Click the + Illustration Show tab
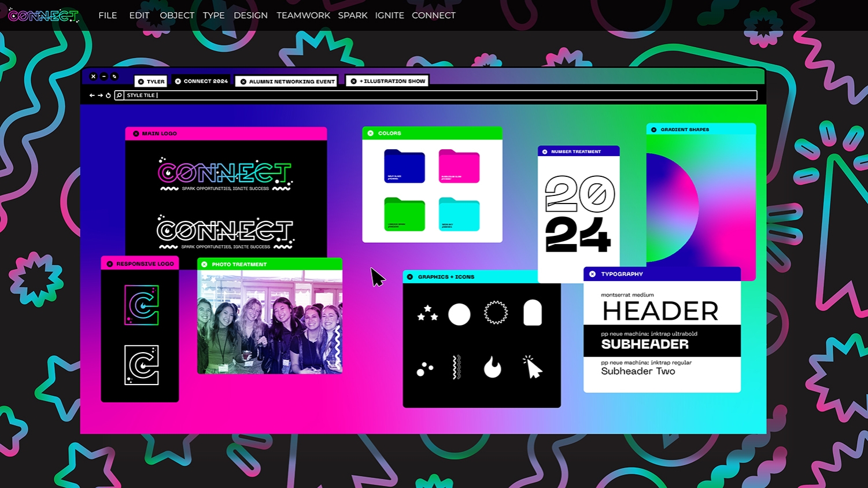Screen dimensions: 868x488 (x=389, y=82)
